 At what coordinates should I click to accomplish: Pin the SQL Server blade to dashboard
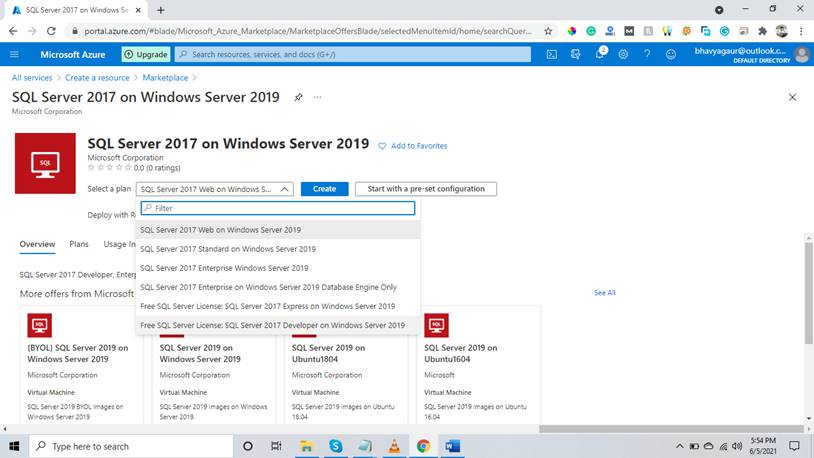298,97
